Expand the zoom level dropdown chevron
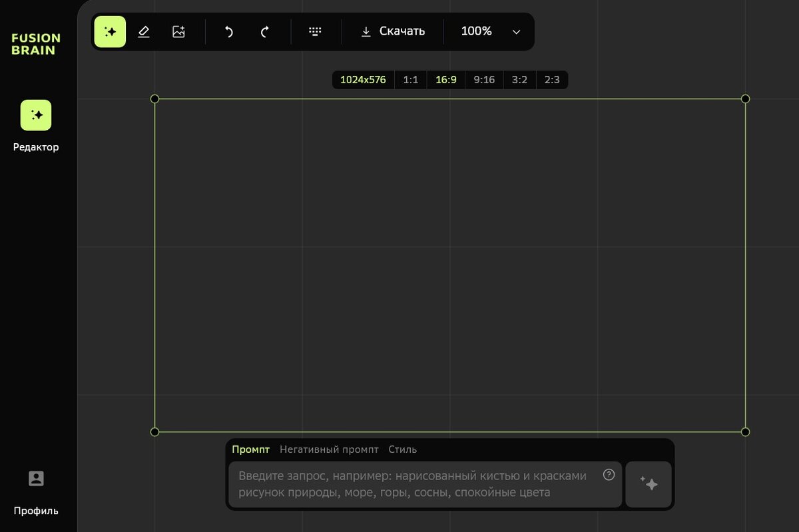The width and height of the screenshot is (799, 532). [516, 32]
